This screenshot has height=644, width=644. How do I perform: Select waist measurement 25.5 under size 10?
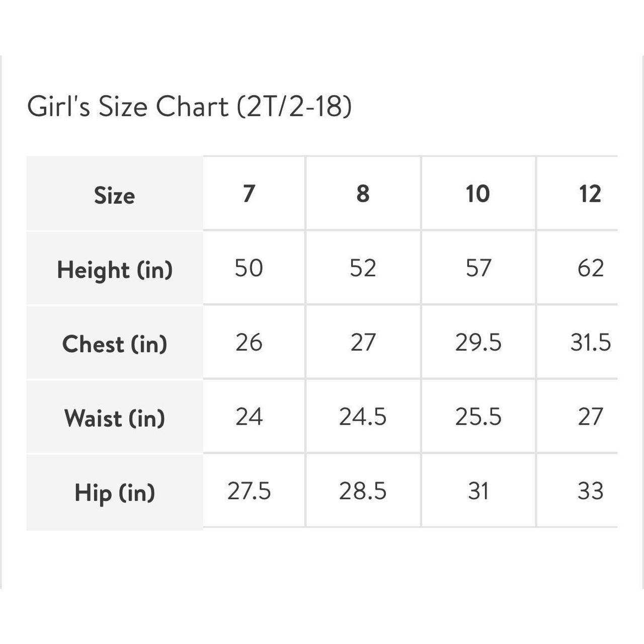click(478, 417)
